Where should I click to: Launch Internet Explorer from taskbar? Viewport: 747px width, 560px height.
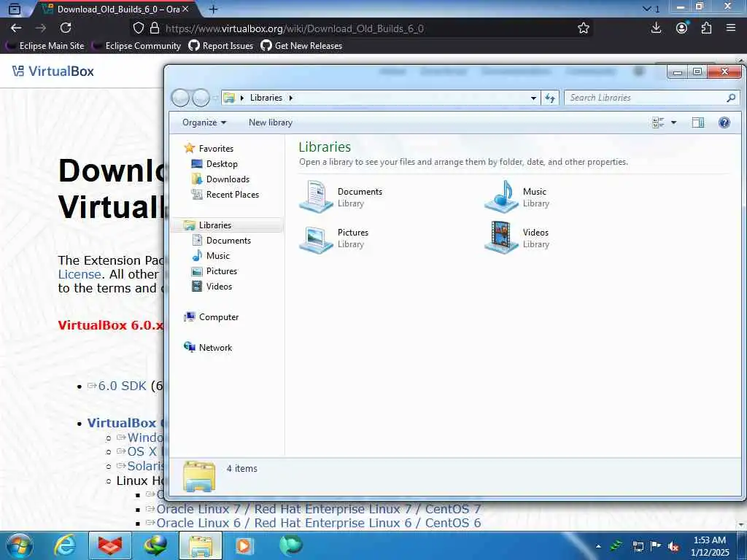(65, 545)
